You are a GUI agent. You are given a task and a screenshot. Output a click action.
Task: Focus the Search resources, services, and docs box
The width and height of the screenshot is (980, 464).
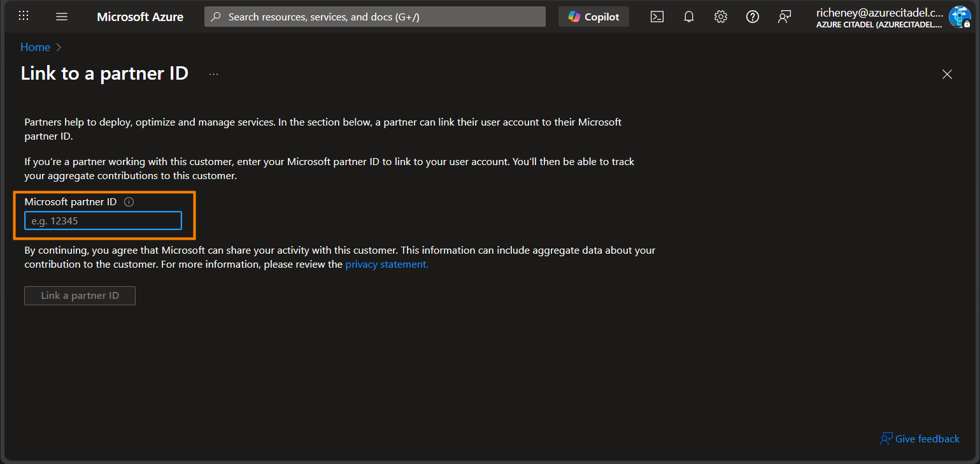(375, 17)
